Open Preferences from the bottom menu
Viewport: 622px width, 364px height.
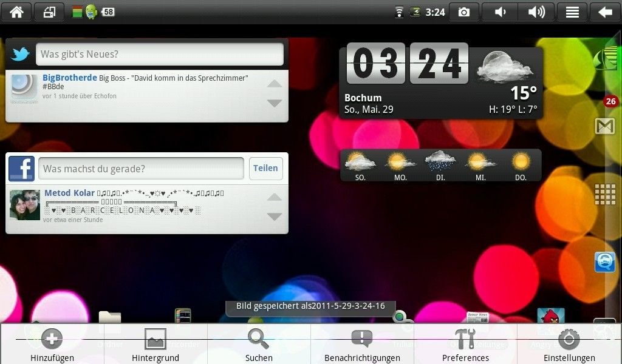pyautogui.click(x=466, y=344)
